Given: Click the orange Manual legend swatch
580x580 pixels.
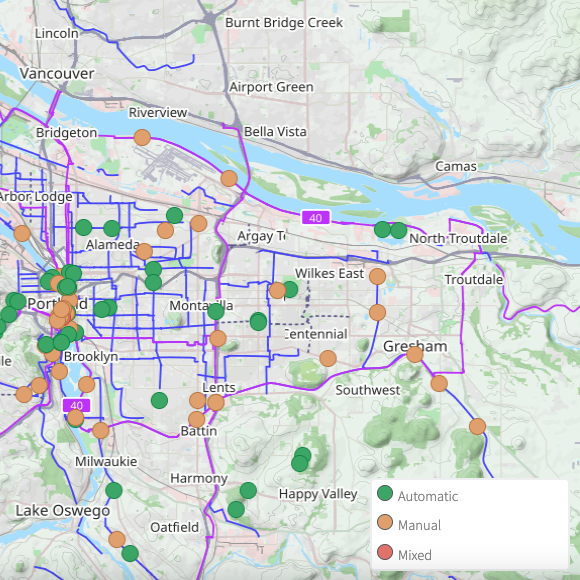Looking at the screenshot, I should point(385,522).
